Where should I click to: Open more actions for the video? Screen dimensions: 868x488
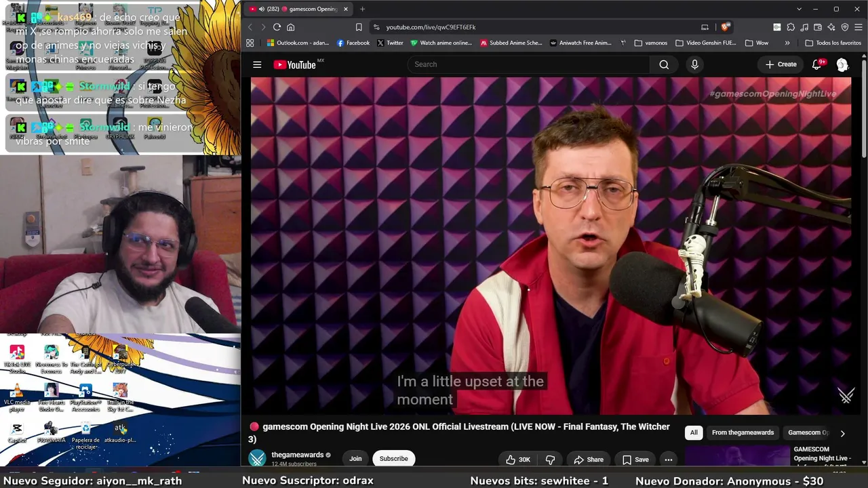tap(668, 460)
